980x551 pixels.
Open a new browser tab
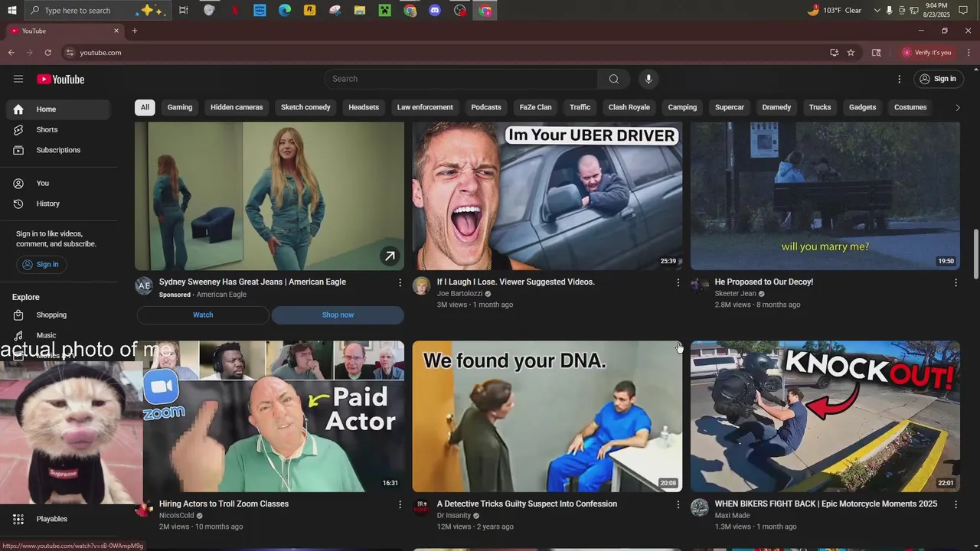tap(135, 31)
